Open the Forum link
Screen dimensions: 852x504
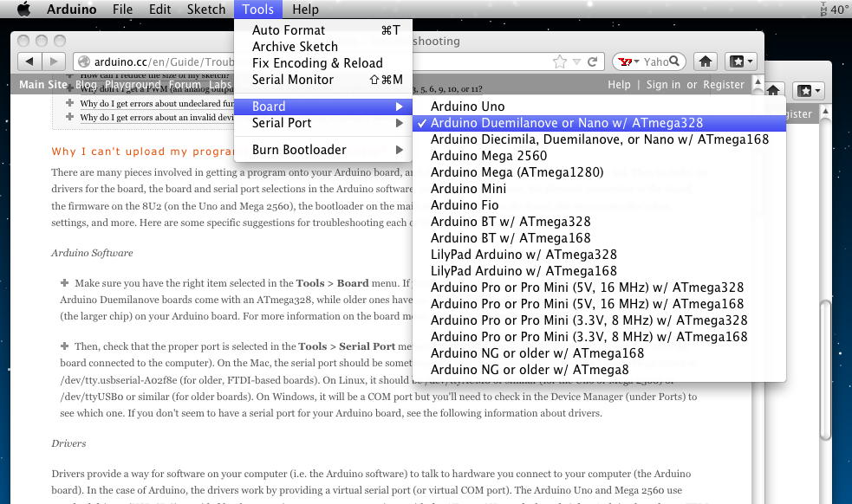(185, 84)
